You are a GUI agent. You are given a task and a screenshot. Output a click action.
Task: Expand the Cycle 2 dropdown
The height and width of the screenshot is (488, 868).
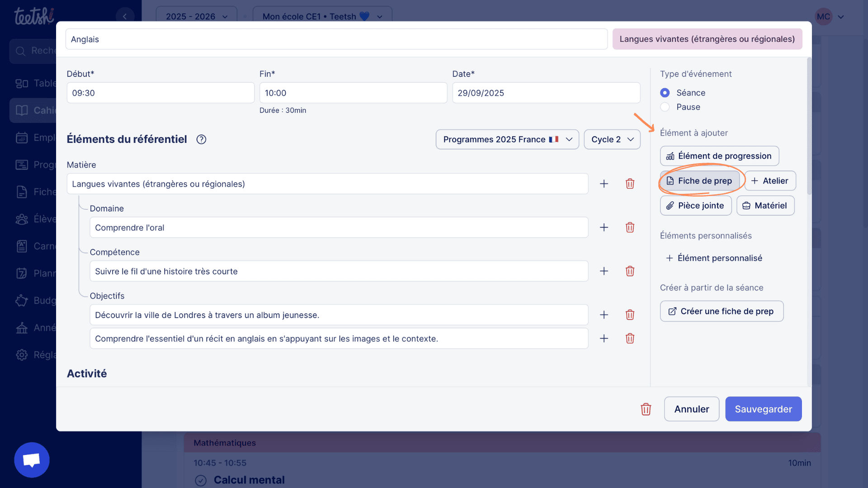click(612, 140)
